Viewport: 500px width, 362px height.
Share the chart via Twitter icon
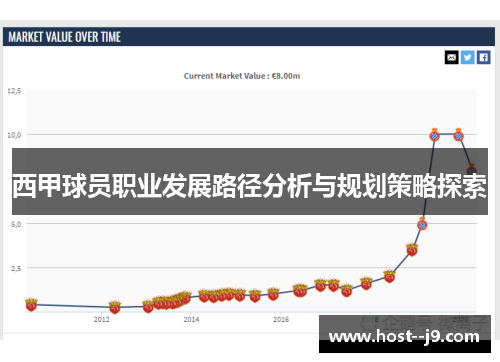pos(467,57)
